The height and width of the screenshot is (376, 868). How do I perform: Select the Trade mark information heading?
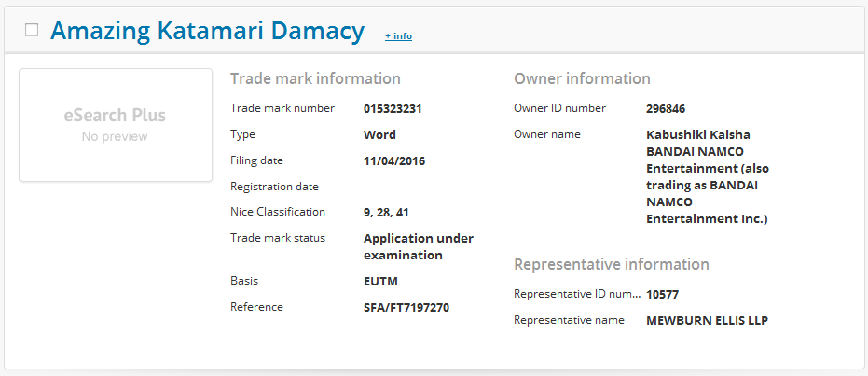(x=315, y=78)
